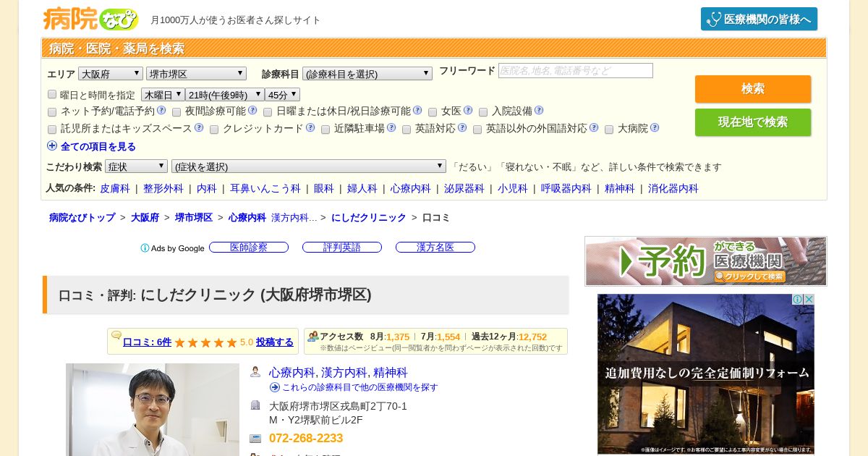Image resolution: width=868 pixels, height=456 pixels.
Task: Expand 全ての項目を見る options
Action: pyautogui.click(x=98, y=146)
